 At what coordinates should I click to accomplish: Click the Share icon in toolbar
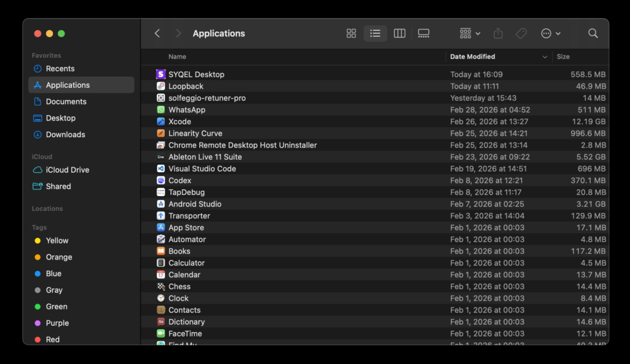[498, 34]
